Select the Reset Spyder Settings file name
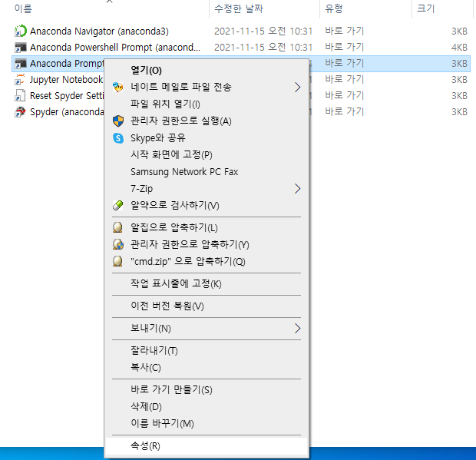 [x=67, y=96]
